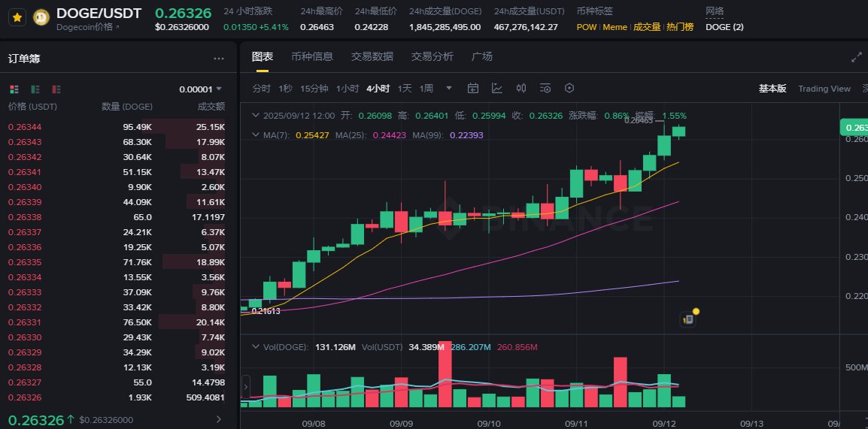Select the 0.26327 ask price
Screen dimensions: 868x429
pos(25,382)
